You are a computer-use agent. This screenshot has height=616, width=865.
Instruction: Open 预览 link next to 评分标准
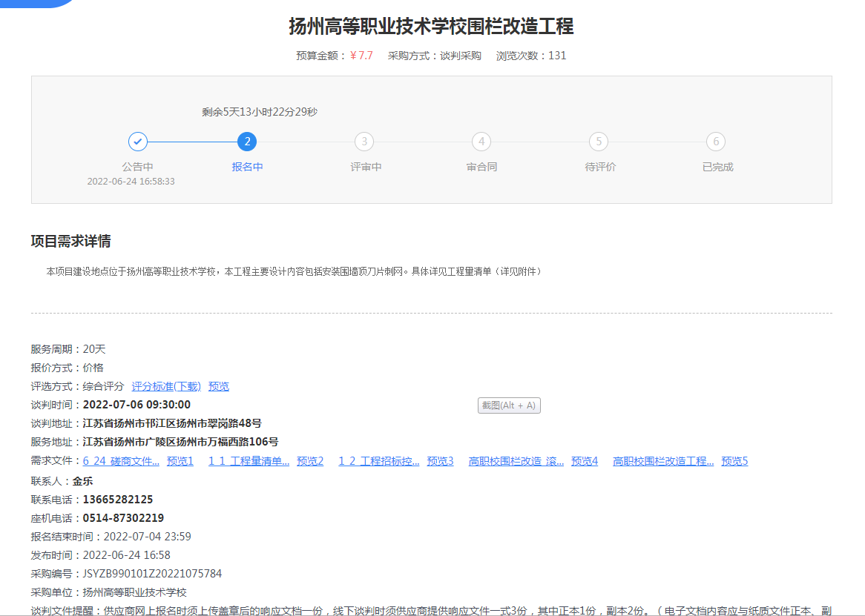pyautogui.click(x=219, y=386)
